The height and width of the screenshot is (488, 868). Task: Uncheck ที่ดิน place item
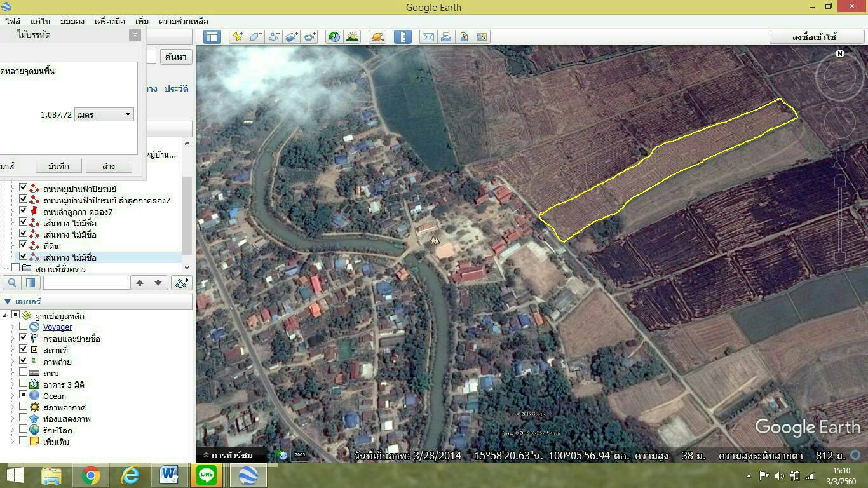click(24, 245)
